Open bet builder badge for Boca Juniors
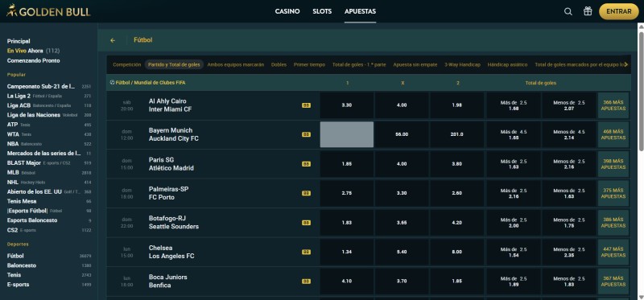This screenshot has height=300, width=644. 306,282
